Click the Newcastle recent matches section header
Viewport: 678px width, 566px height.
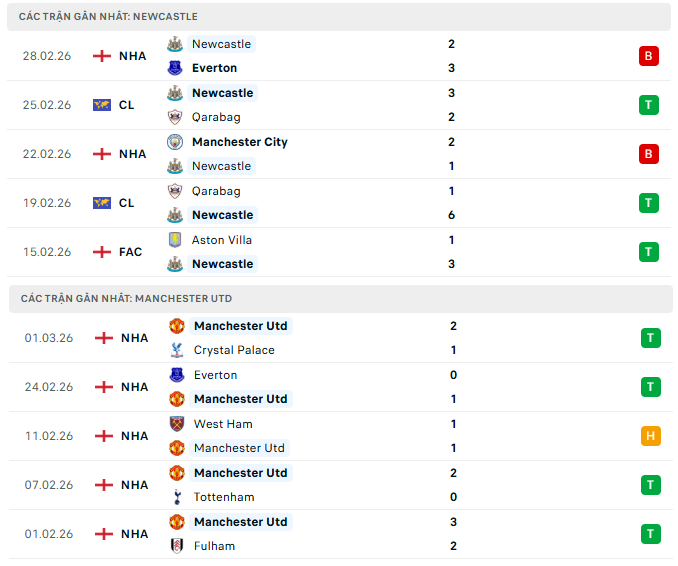108,17
